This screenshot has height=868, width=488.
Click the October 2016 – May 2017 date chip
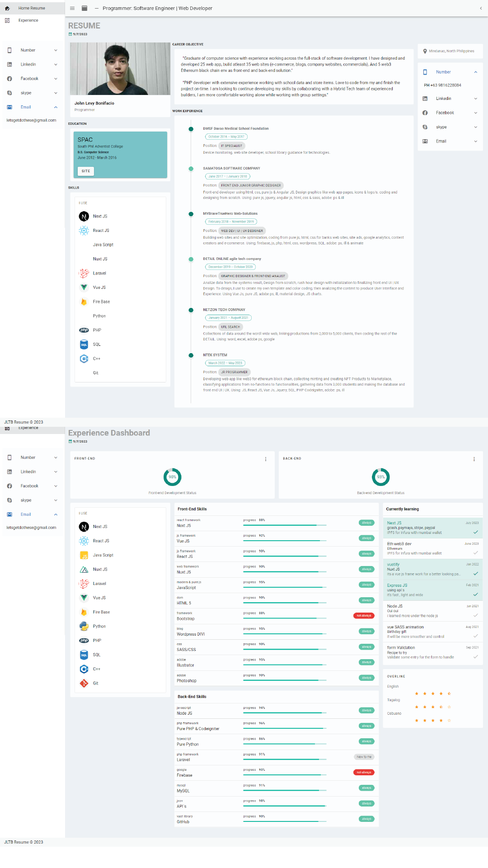point(226,137)
